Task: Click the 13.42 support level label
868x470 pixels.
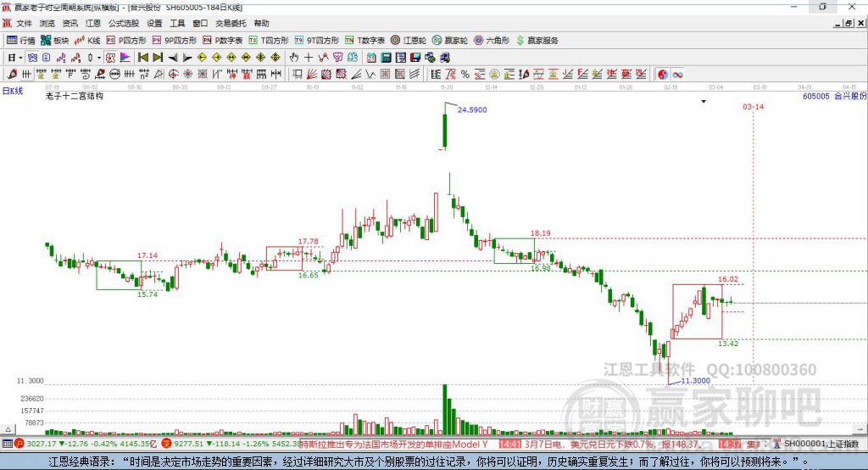Action: coord(728,344)
